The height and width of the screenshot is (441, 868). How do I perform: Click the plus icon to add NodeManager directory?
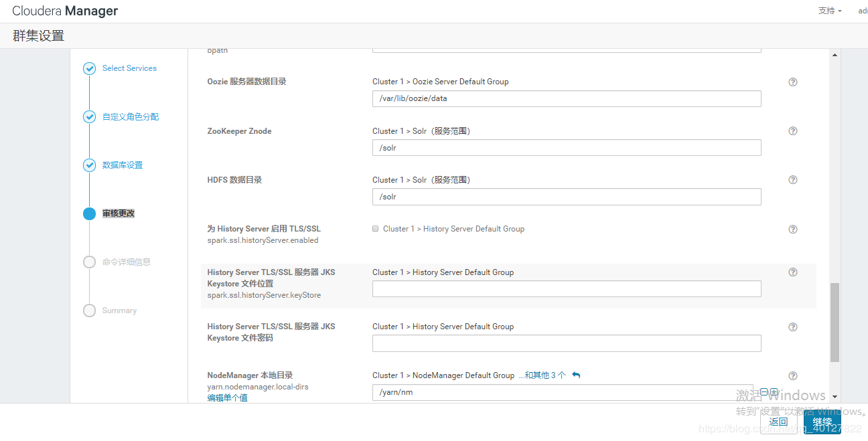click(x=774, y=392)
